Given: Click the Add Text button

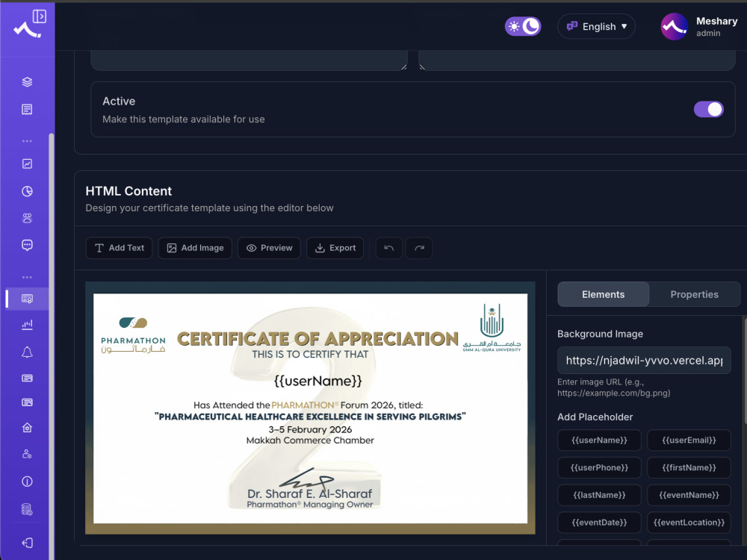Looking at the screenshot, I should (119, 248).
